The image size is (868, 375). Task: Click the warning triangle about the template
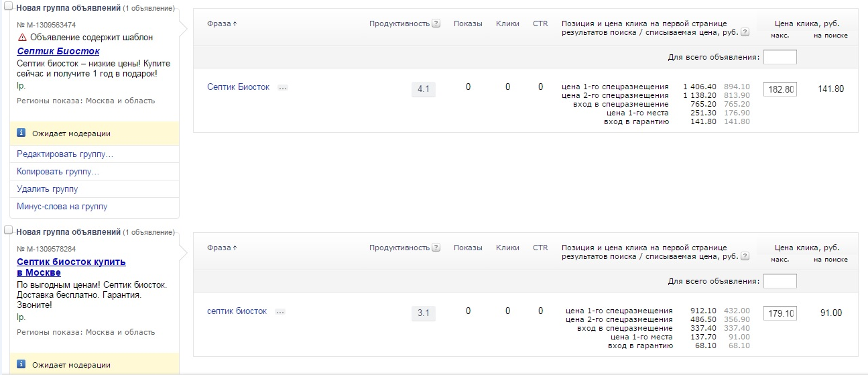[x=22, y=38]
